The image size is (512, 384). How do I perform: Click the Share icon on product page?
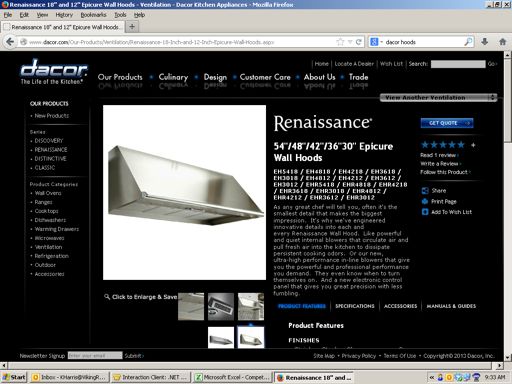[425, 191]
